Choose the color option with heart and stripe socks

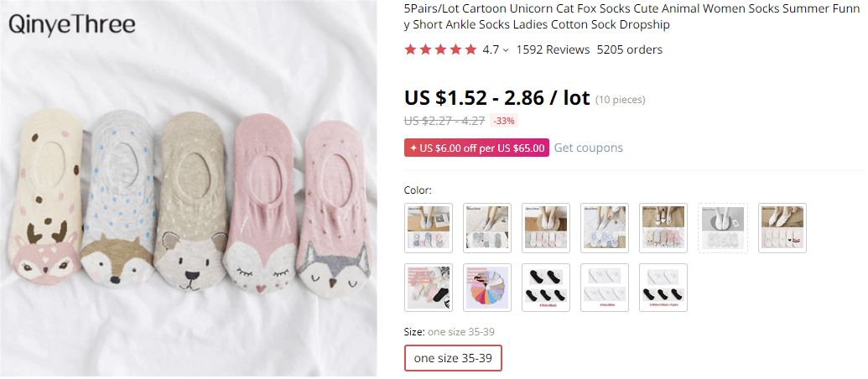(x=782, y=227)
